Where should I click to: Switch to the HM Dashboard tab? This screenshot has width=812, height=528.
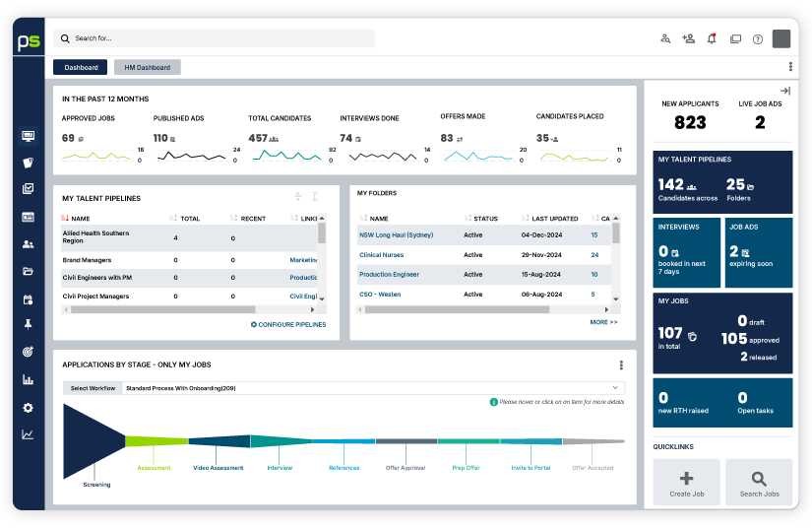pos(147,68)
